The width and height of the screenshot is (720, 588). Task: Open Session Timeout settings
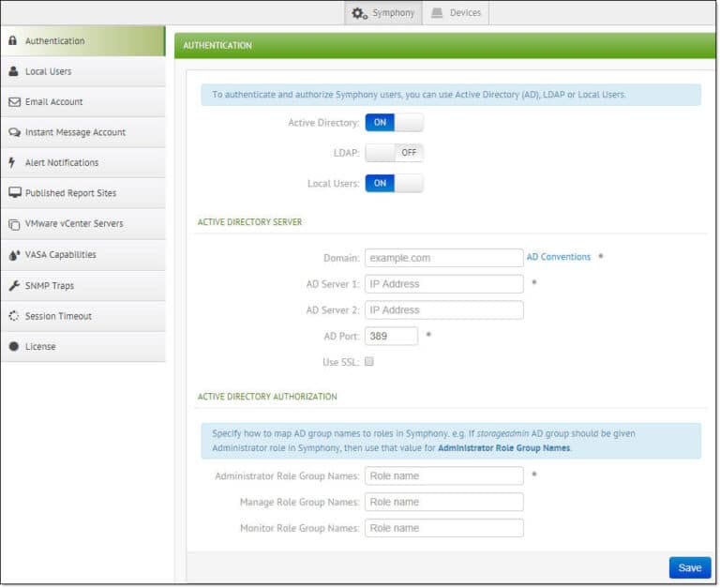[x=83, y=316]
